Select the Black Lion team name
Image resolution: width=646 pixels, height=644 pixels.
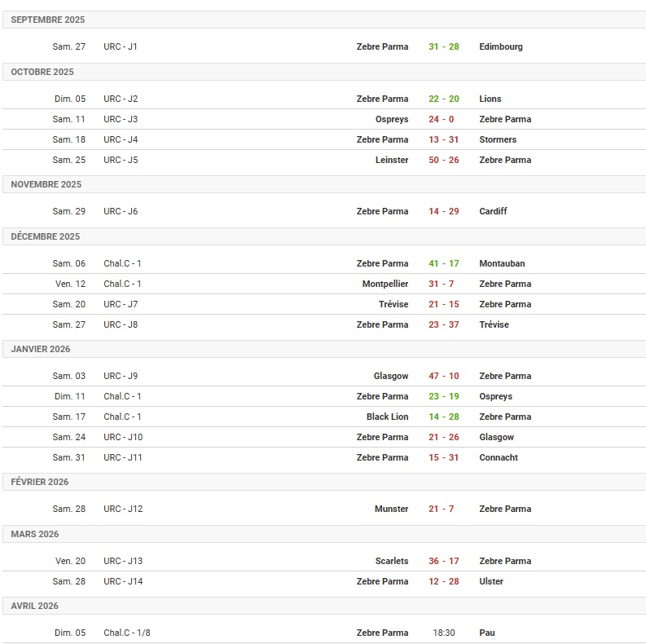click(x=387, y=417)
